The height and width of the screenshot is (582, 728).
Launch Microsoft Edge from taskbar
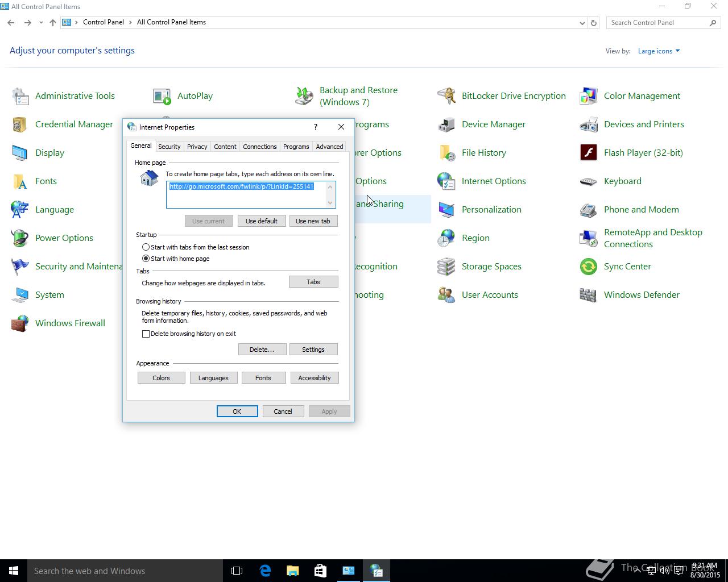265,571
